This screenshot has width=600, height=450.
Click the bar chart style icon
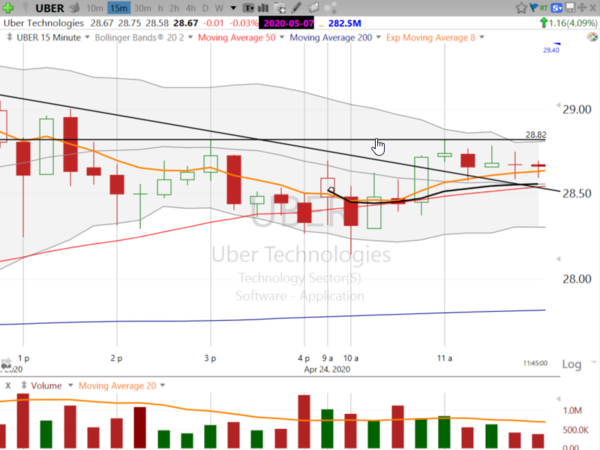click(263, 8)
